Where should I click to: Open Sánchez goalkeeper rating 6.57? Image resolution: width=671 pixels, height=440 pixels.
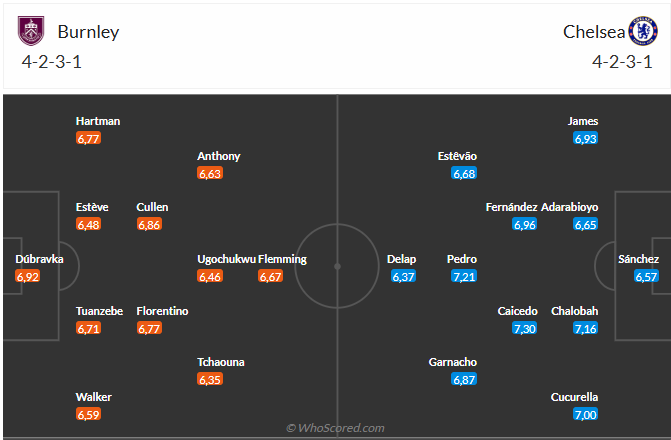tap(646, 276)
